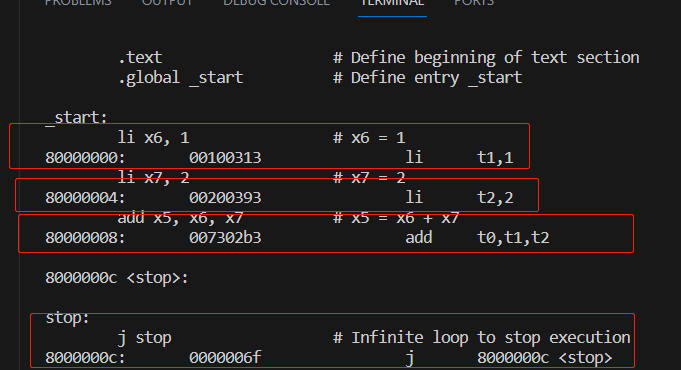Screen dimensions: 681x370
Task: Open the OUTPUT panel tab
Action: click(x=167, y=3)
